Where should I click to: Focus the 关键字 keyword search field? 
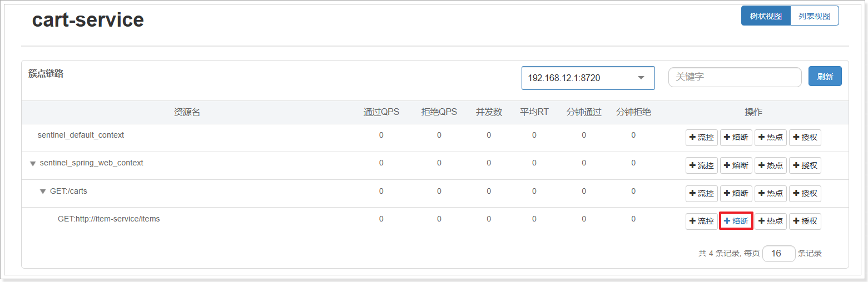(x=735, y=77)
